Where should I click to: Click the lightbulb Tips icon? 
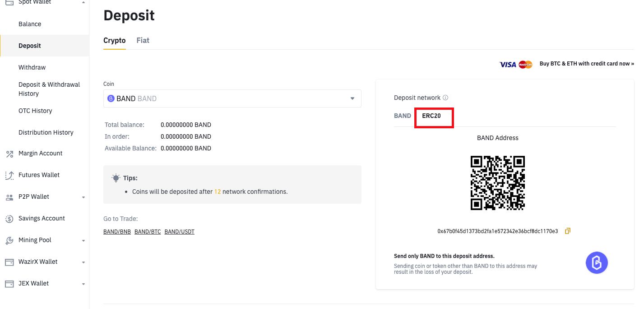(x=116, y=178)
